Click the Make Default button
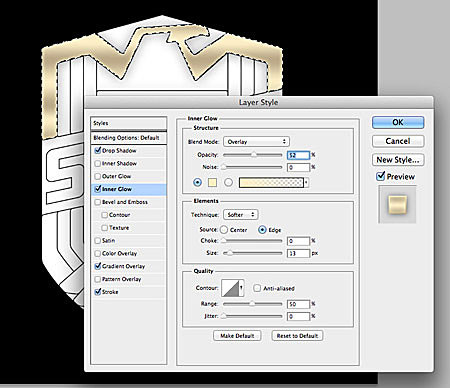450x388 pixels. click(237, 336)
